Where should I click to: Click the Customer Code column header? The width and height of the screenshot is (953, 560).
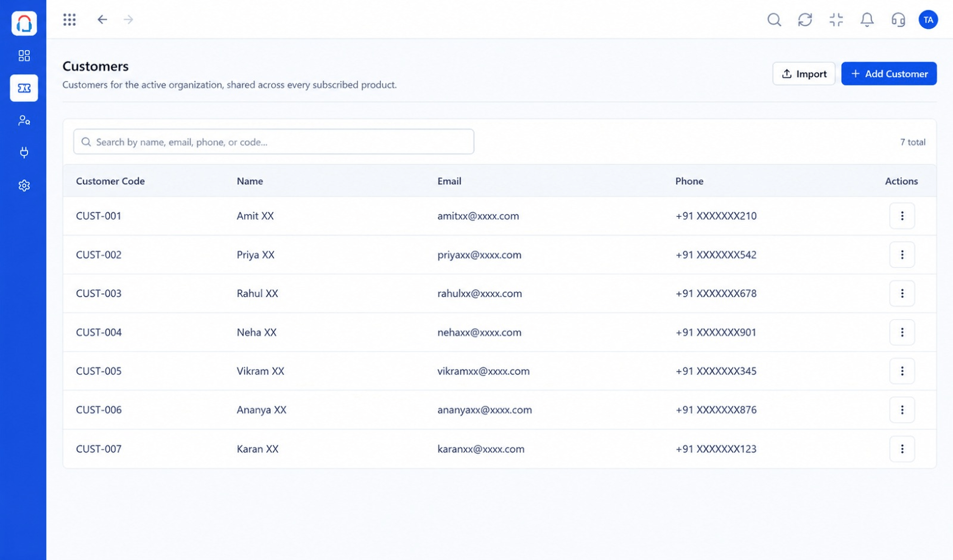[x=110, y=181]
